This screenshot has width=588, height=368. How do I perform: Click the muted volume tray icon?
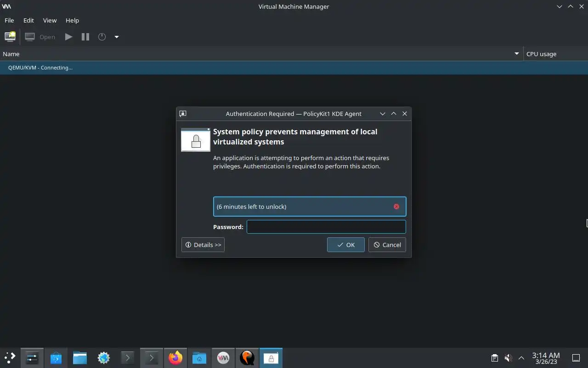coord(508,358)
